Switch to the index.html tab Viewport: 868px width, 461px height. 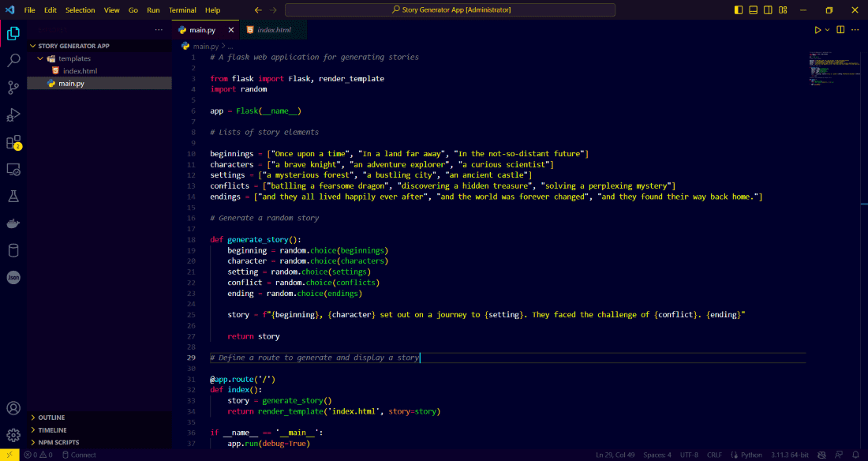click(273, 30)
